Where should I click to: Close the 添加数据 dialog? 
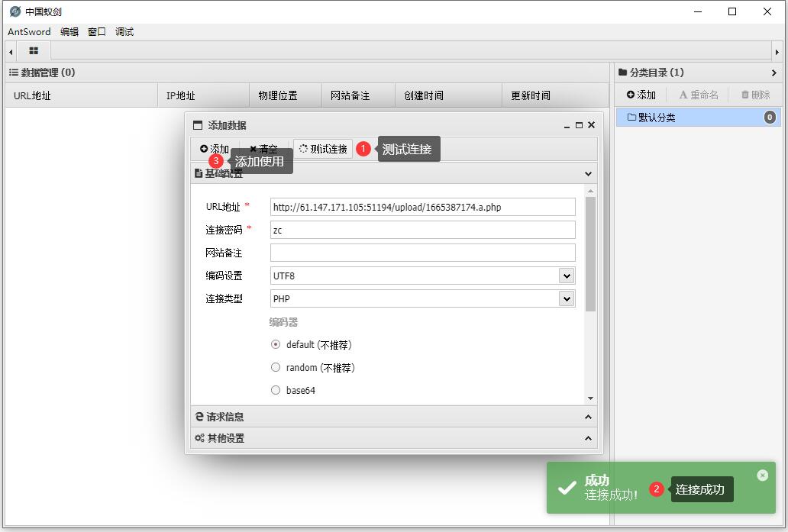[x=592, y=125]
